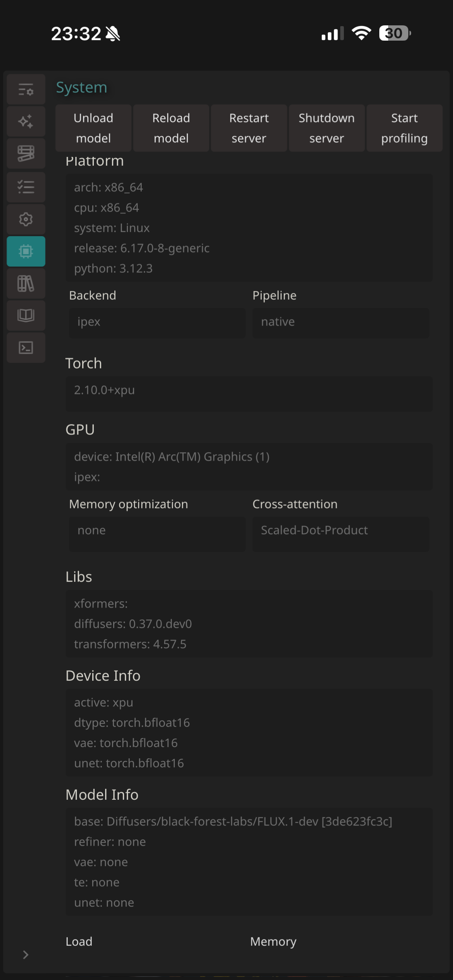Tap the Memory optimization field showing none
Viewport: 453px width, 980px height.
(x=157, y=531)
